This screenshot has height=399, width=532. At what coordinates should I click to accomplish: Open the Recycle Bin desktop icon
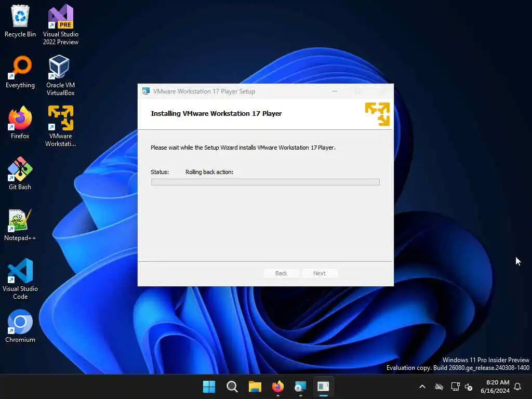pos(20,21)
